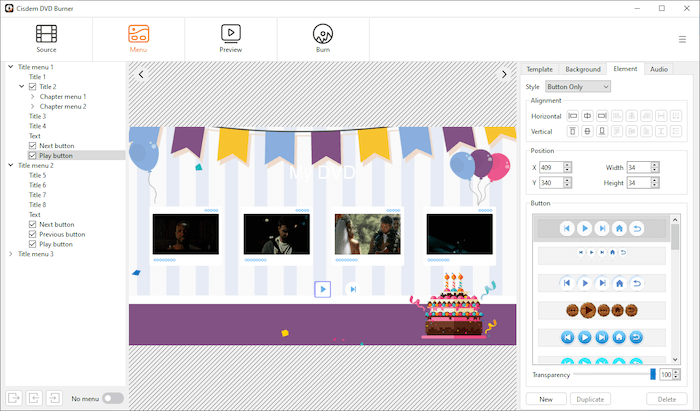Open the Source step
This screenshot has width=700, height=411.
[x=46, y=38]
